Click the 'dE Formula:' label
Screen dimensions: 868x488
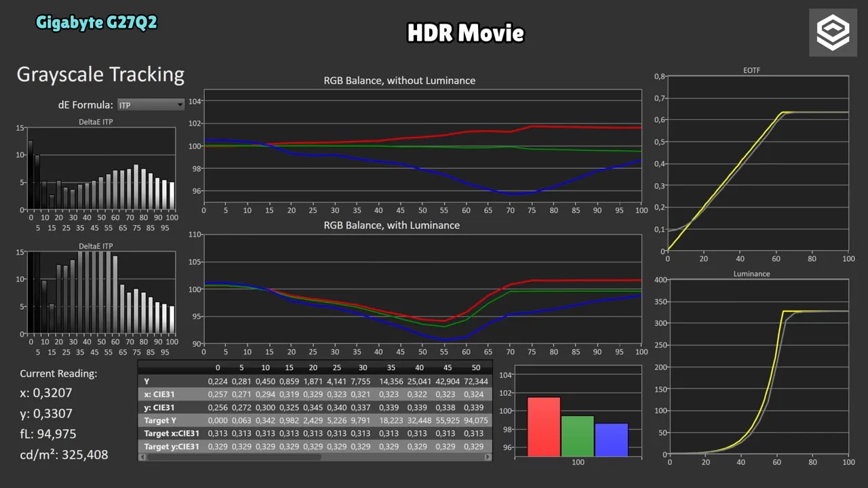85,105
